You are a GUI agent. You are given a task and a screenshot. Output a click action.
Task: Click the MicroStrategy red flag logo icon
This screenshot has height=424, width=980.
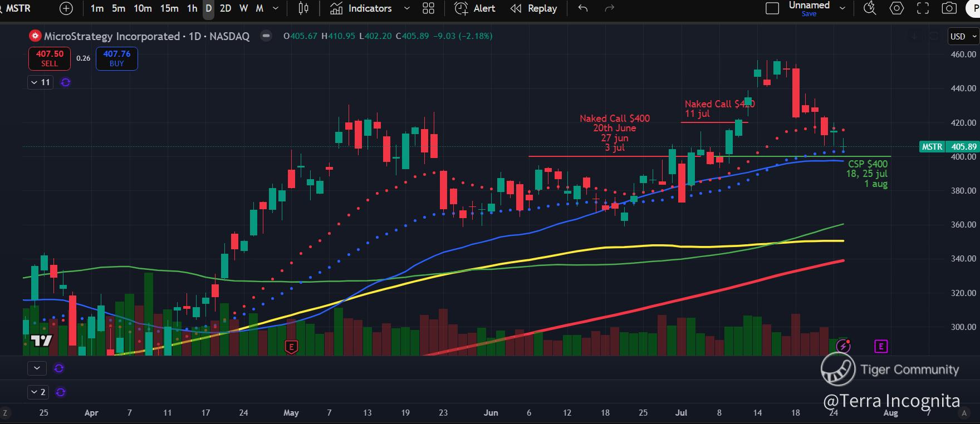36,36
